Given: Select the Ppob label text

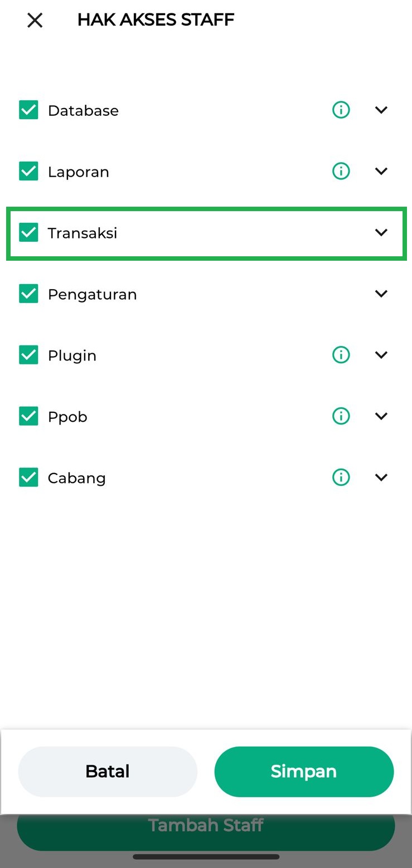Looking at the screenshot, I should [x=67, y=417].
